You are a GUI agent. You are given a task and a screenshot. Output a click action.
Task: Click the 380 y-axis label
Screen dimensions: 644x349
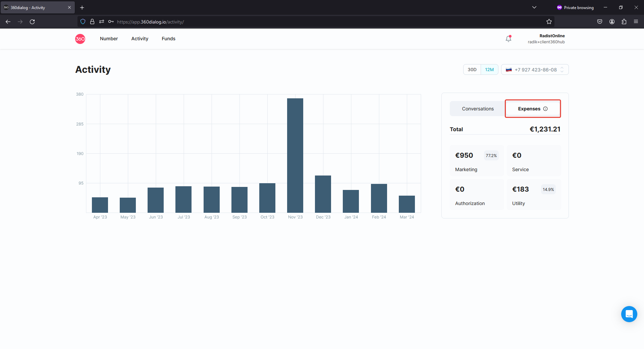click(79, 94)
